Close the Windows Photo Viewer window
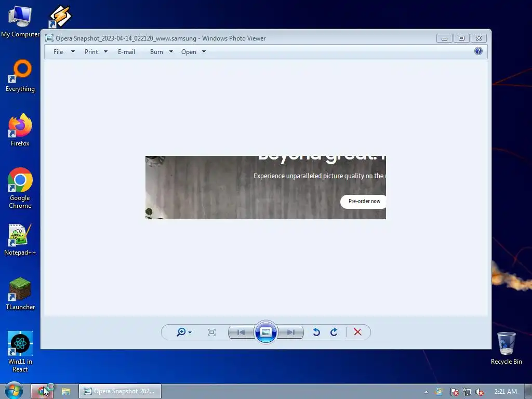Viewport: 532px width, 399px height. 478,38
